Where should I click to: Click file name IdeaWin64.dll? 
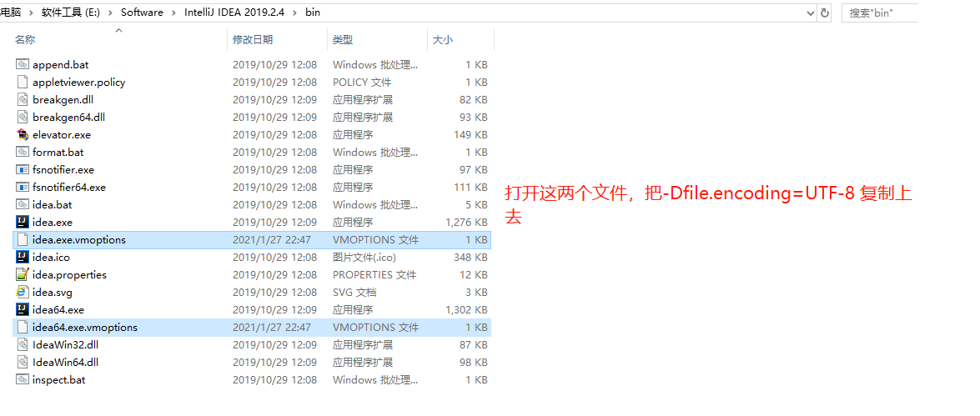(x=66, y=362)
